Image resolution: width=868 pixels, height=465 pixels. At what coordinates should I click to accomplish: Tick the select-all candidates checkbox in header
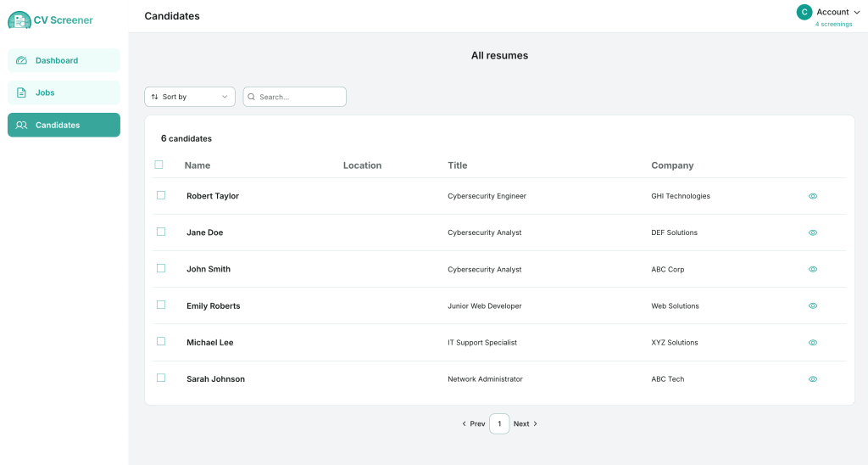click(x=159, y=165)
